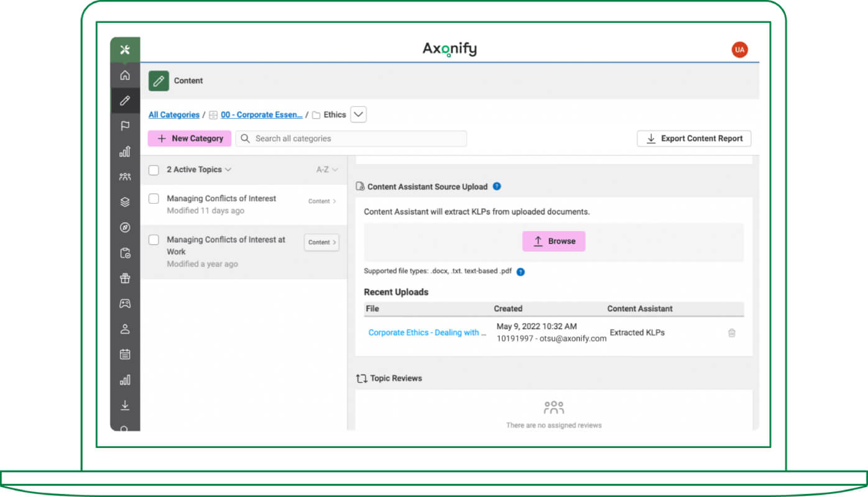Click the There are no assigned reviews message
Screen dimensions: 868x497
click(x=554, y=426)
